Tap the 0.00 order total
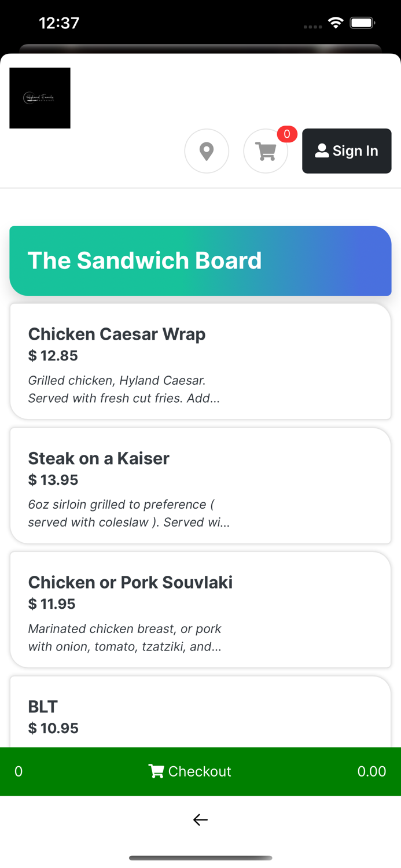Screen dimensions: 401x868 (371, 771)
